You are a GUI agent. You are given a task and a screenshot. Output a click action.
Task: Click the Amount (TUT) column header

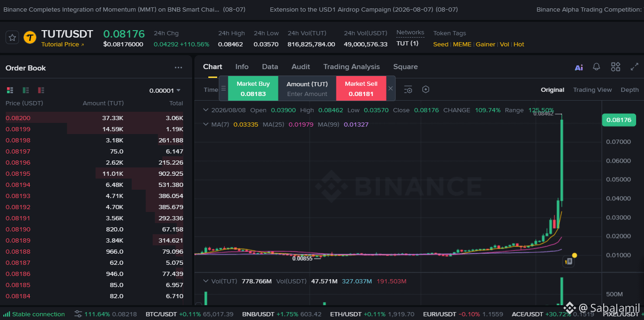tap(103, 103)
